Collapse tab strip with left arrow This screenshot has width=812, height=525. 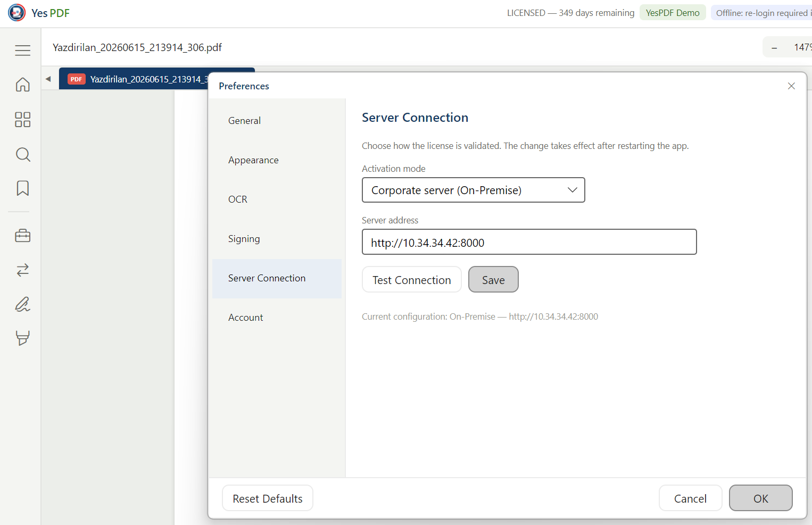coord(48,79)
